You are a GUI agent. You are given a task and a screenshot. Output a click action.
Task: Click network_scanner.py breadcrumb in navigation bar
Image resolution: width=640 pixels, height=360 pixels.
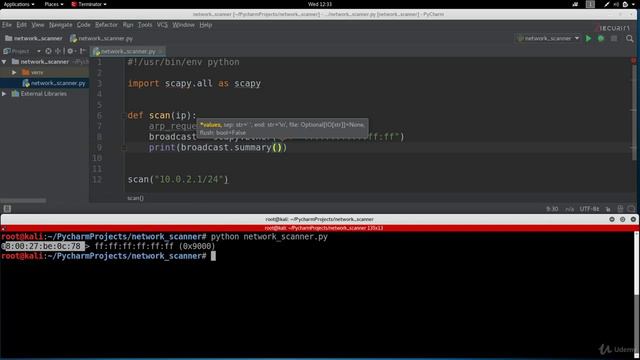pos(101,38)
